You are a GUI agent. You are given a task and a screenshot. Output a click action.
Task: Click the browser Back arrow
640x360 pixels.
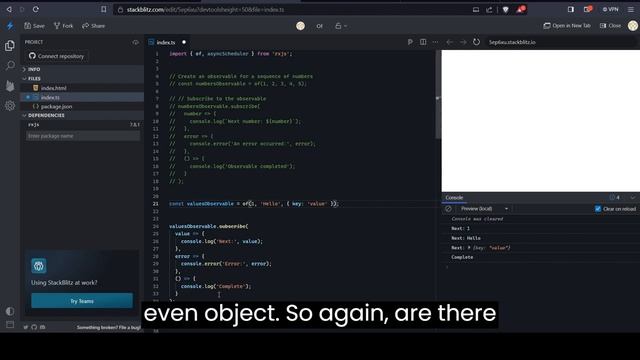pos(9,9)
